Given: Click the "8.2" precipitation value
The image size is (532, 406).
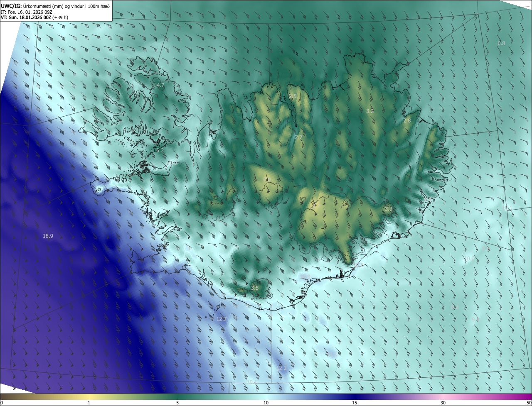Looking at the screenshot, I should pyautogui.click(x=454, y=307).
